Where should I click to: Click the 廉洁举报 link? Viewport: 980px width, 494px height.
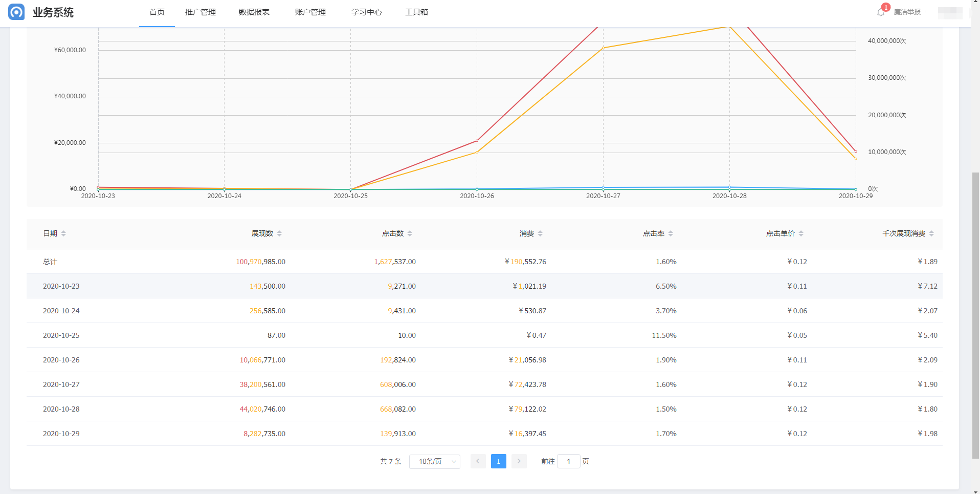(x=907, y=12)
